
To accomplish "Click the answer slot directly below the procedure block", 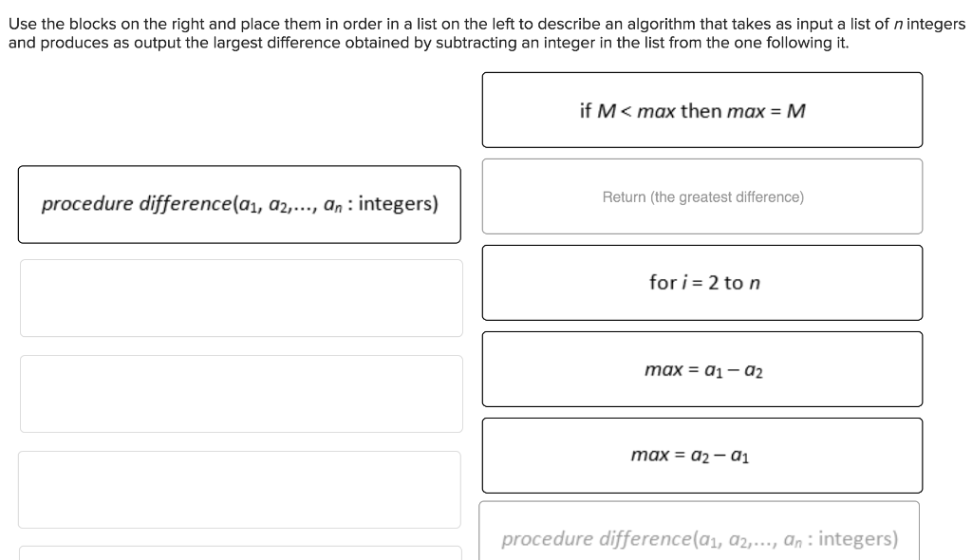I will (240, 297).
